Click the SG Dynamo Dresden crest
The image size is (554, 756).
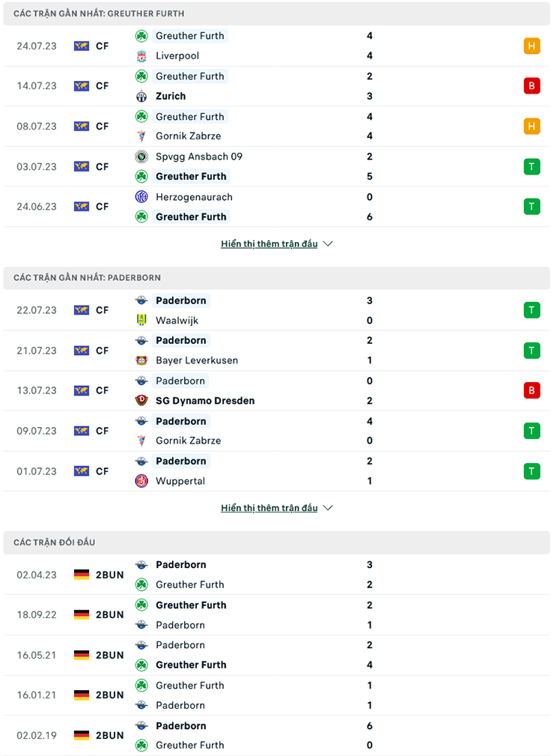pyautogui.click(x=141, y=401)
